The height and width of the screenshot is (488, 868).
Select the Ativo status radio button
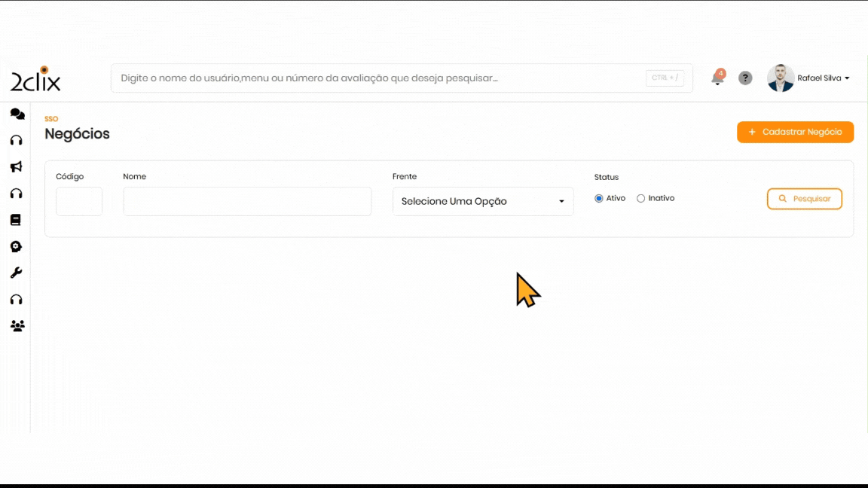[599, 199]
